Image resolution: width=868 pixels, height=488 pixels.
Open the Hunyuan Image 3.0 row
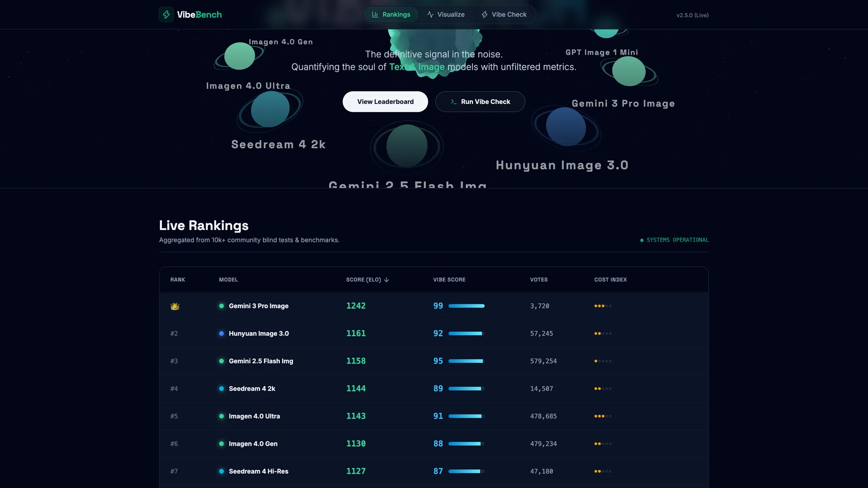pos(434,333)
